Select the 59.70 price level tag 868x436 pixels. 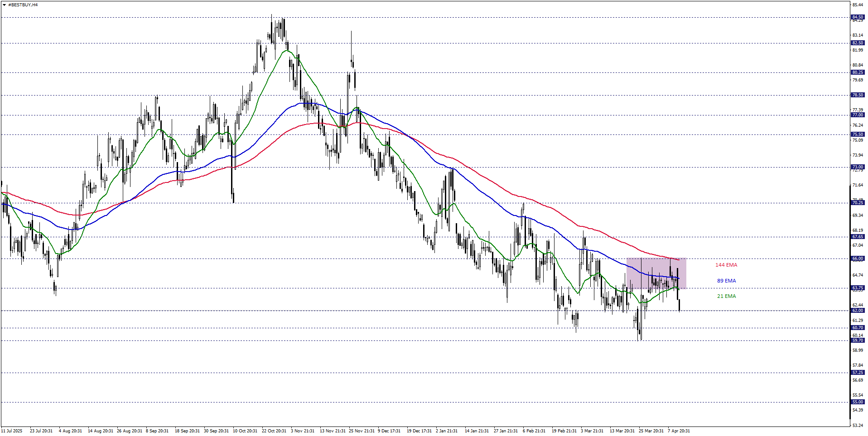(x=857, y=340)
